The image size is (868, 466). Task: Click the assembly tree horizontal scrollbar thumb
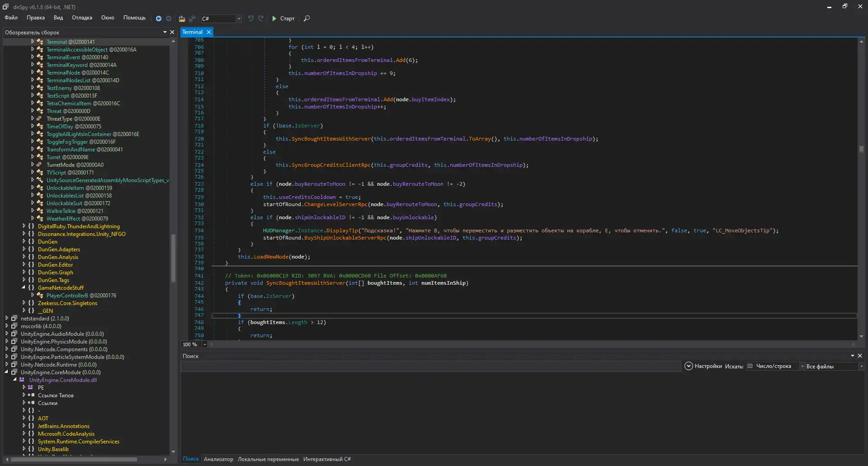coord(75,459)
